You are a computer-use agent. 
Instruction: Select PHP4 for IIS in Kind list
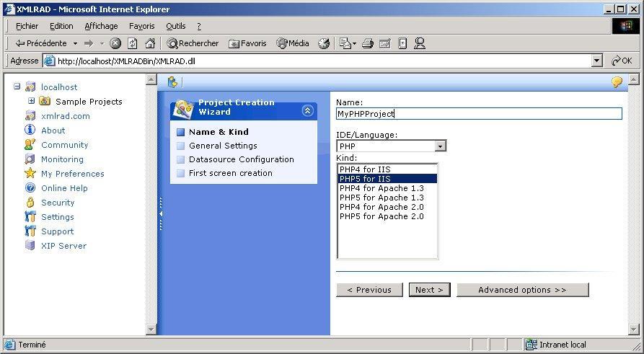click(365, 169)
